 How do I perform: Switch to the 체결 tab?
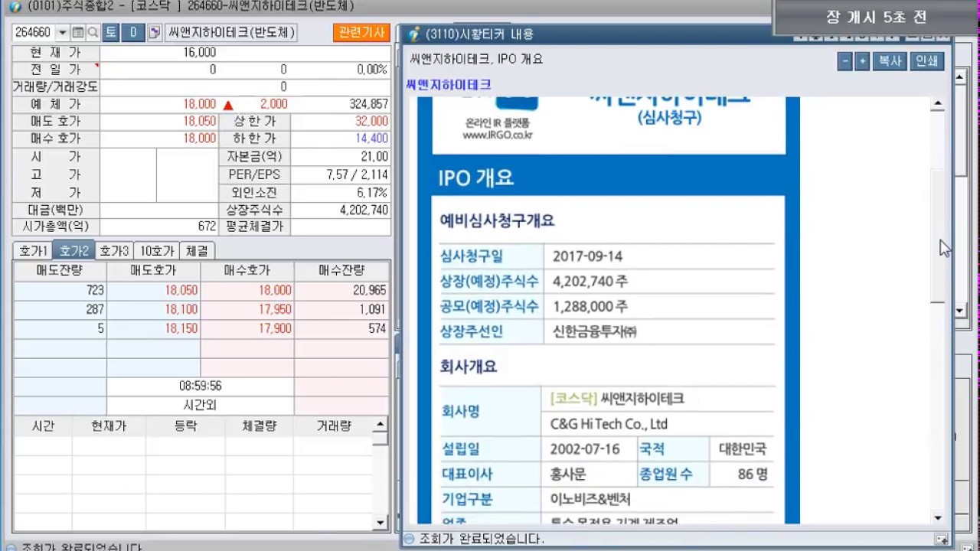point(197,251)
